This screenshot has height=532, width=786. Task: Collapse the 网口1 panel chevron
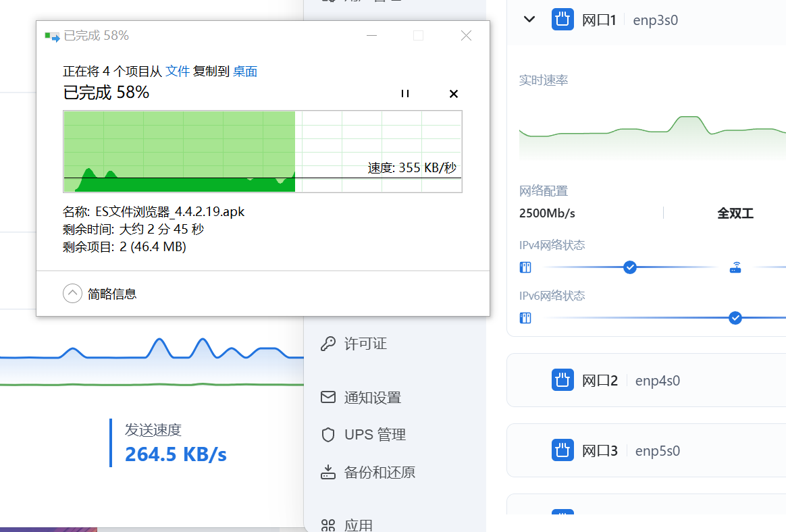[529, 20]
